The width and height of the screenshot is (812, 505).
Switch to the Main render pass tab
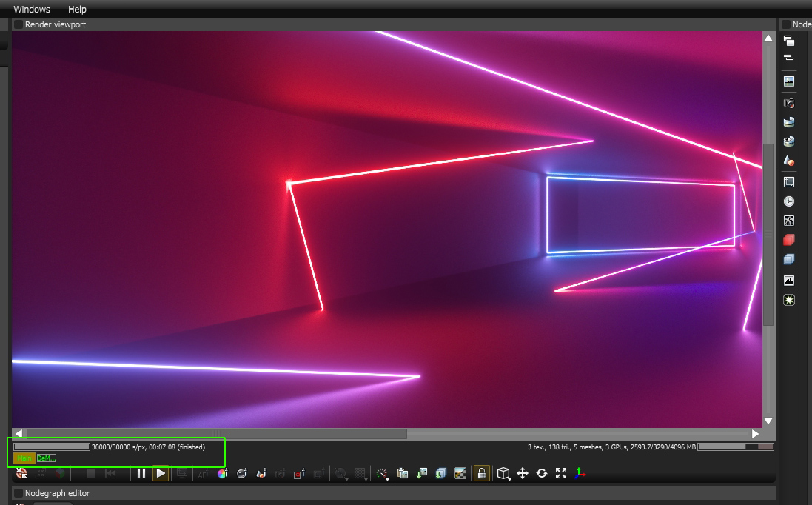click(x=24, y=458)
